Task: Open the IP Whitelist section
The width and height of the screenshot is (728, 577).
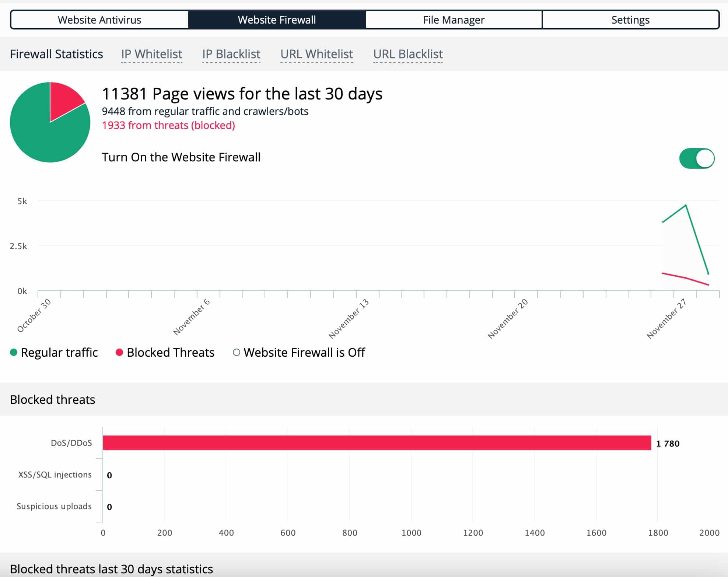Action: tap(151, 54)
